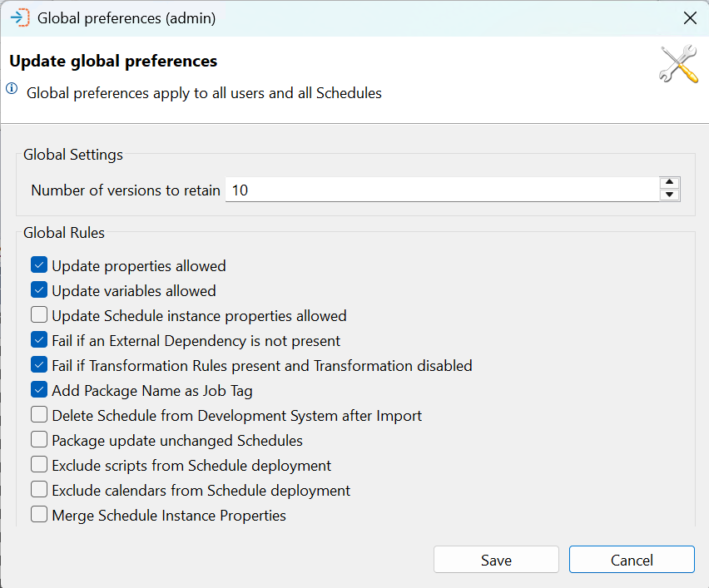
Task: Uncheck Update variables allowed
Action: (x=39, y=289)
